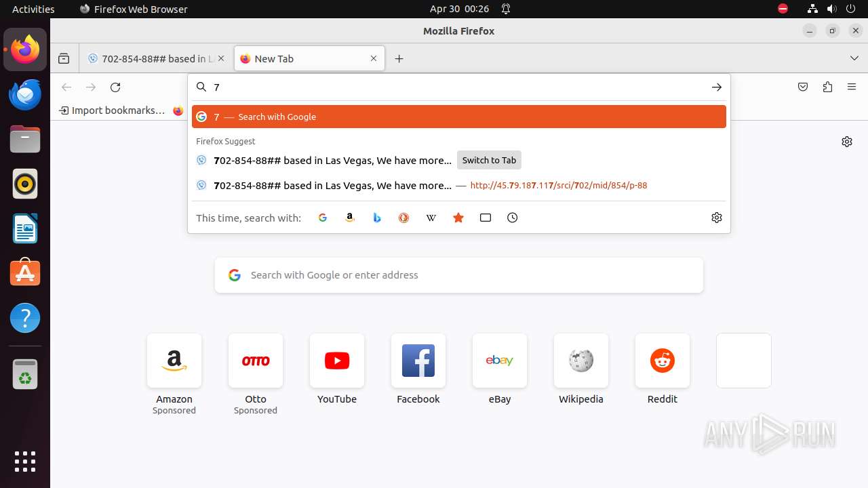Click the Firefox bookmark icon in bookmarks toolbar
This screenshot has width=868, height=488.
click(x=178, y=110)
